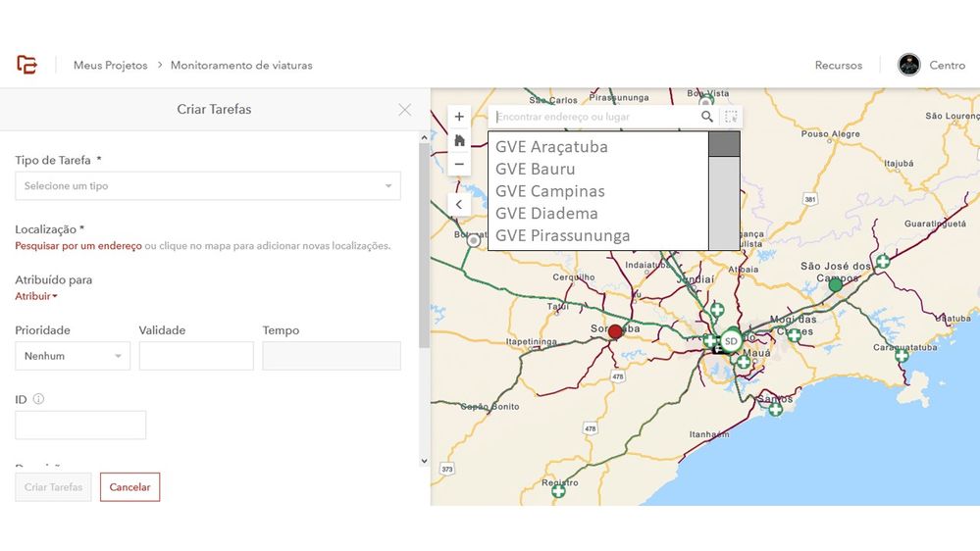Open the user profile avatar
Image resolution: width=980 pixels, height=551 pixels.
point(909,65)
